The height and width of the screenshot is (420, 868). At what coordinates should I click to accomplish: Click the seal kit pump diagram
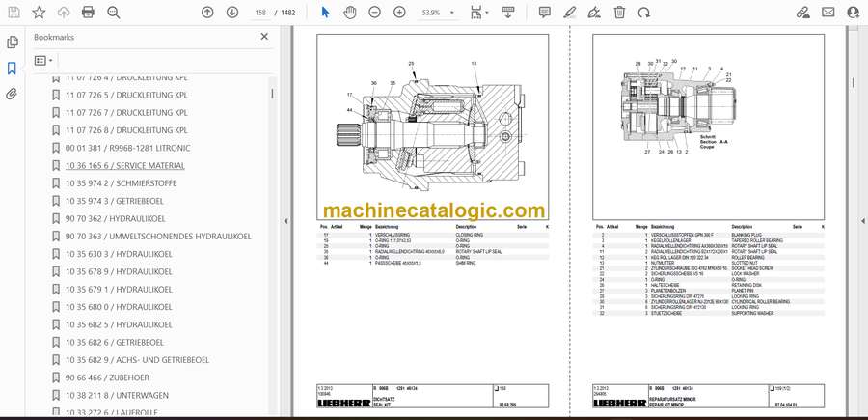[432, 127]
